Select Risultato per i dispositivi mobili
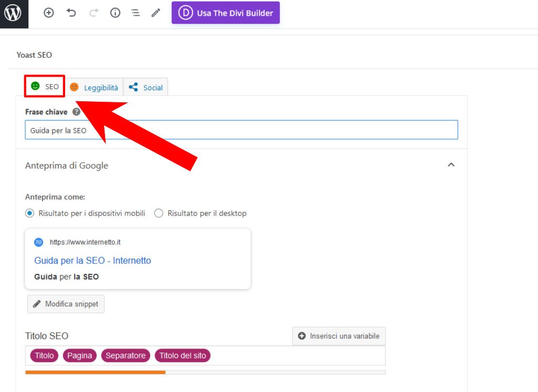538x392 pixels. 29,213
